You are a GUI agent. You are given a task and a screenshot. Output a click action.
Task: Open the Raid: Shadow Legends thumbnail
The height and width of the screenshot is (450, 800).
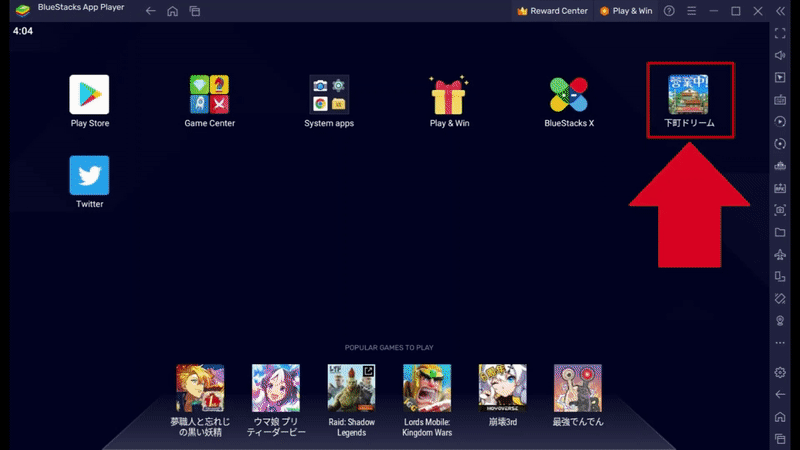pyautogui.click(x=351, y=388)
